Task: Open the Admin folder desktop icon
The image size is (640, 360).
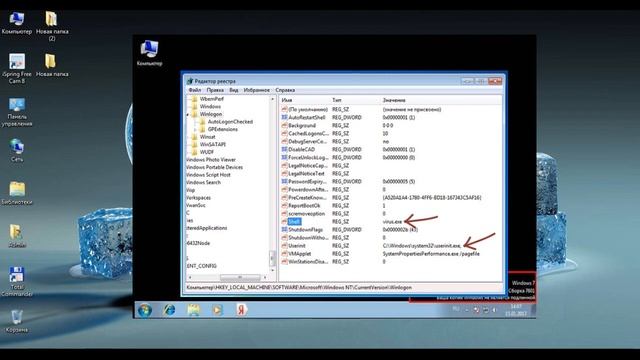Action: coord(17,236)
